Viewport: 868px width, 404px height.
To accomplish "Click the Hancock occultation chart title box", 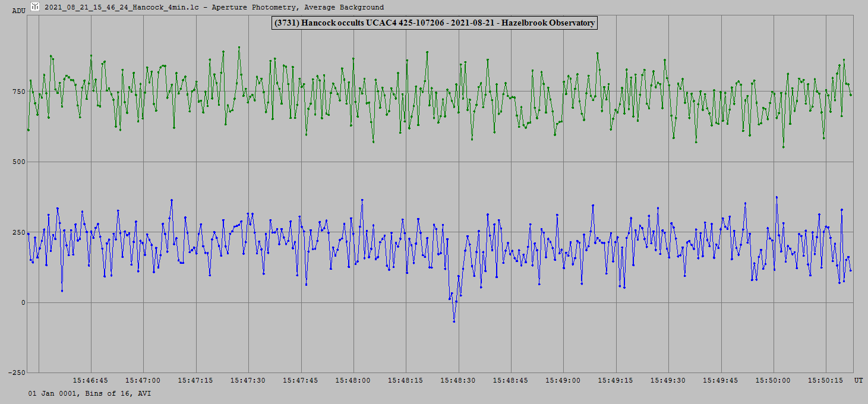I will click(434, 23).
